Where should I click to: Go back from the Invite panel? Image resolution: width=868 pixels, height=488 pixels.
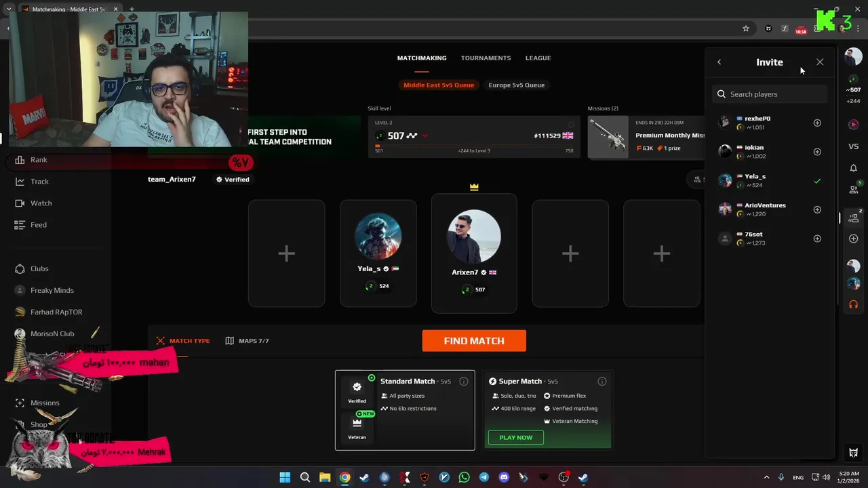(x=719, y=62)
